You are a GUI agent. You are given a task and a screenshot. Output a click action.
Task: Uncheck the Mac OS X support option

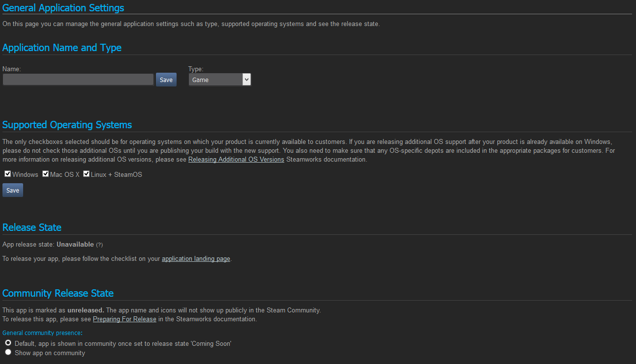click(x=45, y=173)
